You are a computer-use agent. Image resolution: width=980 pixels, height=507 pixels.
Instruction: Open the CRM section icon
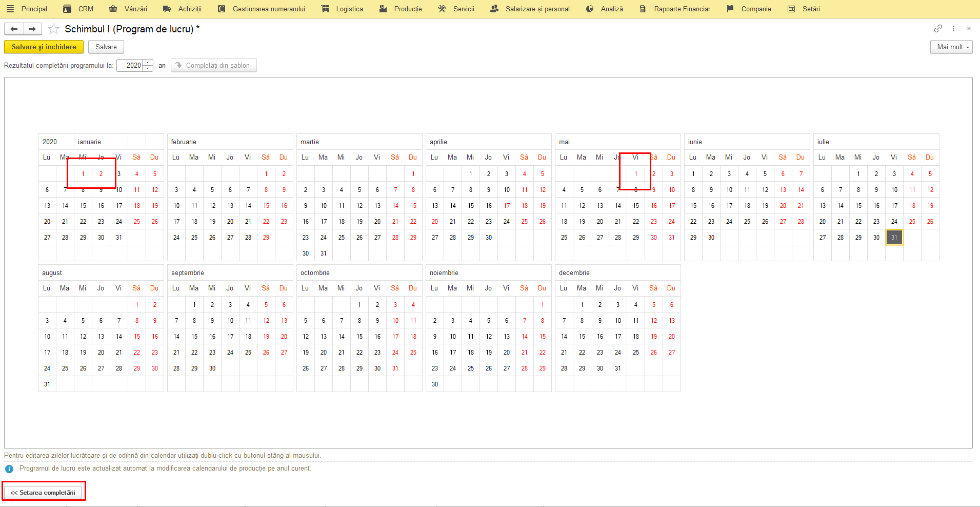(67, 9)
